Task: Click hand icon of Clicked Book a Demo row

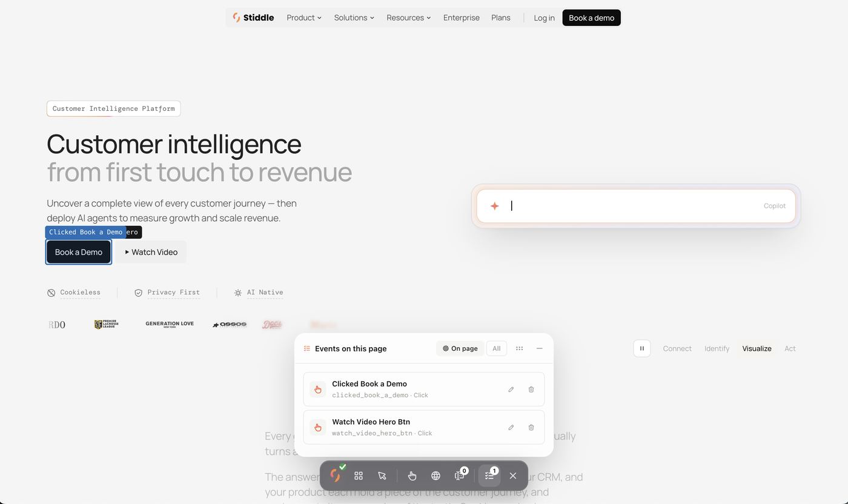Action: tap(318, 390)
